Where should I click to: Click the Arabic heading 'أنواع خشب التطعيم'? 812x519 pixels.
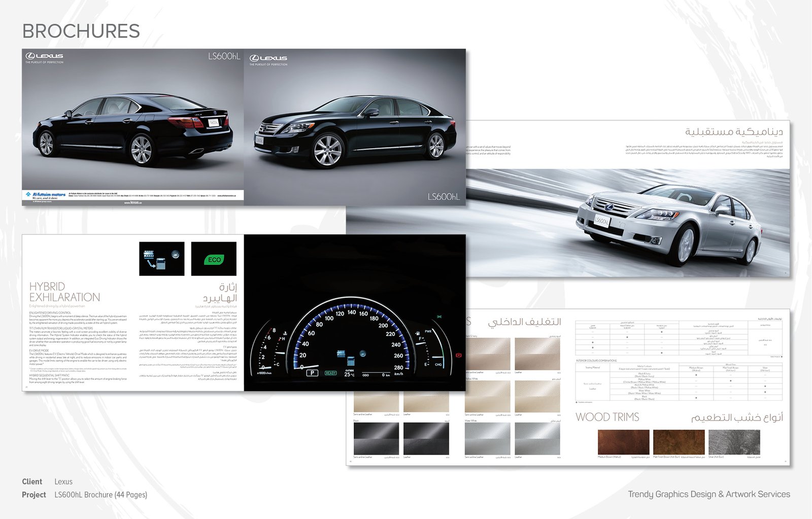tap(737, 418)
